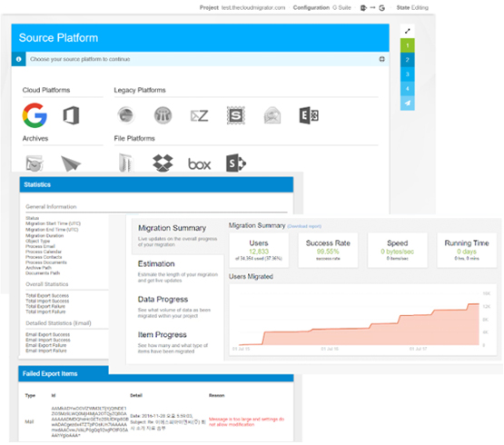Jump to wizard step 3
Image resolution: width=504 pixels, height=445 pixels.
(407, 74)
